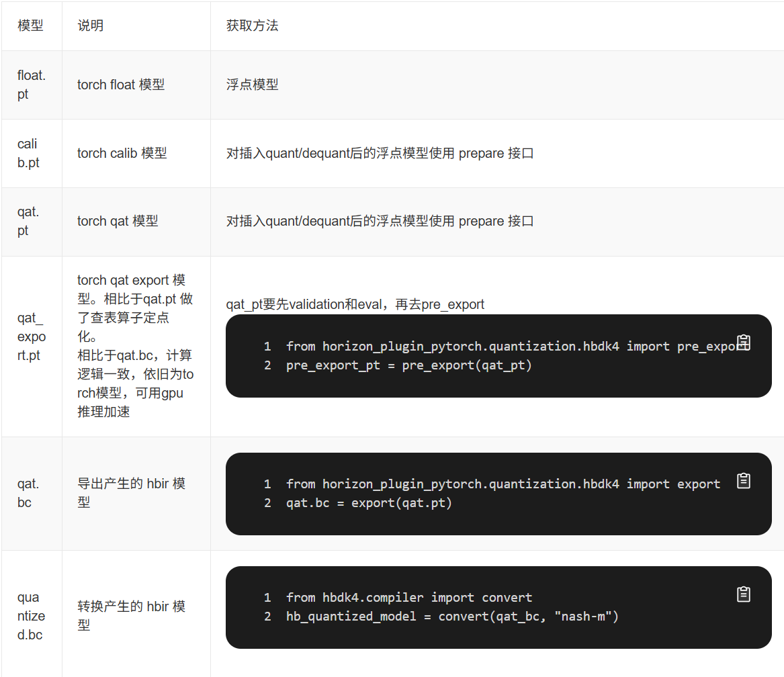Select the torch float 模型 description
Viewport: 784px width, 677px height.
click(121, 85)
